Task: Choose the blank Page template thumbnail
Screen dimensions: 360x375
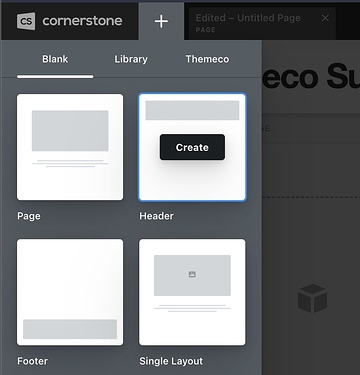Action: click(x=70, y=147)
